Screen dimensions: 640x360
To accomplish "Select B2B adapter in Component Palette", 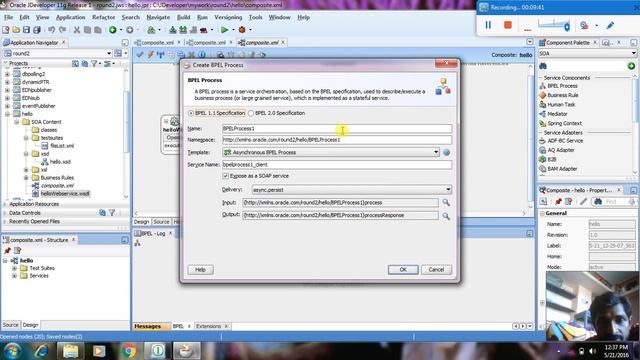I will pos(552,160).
